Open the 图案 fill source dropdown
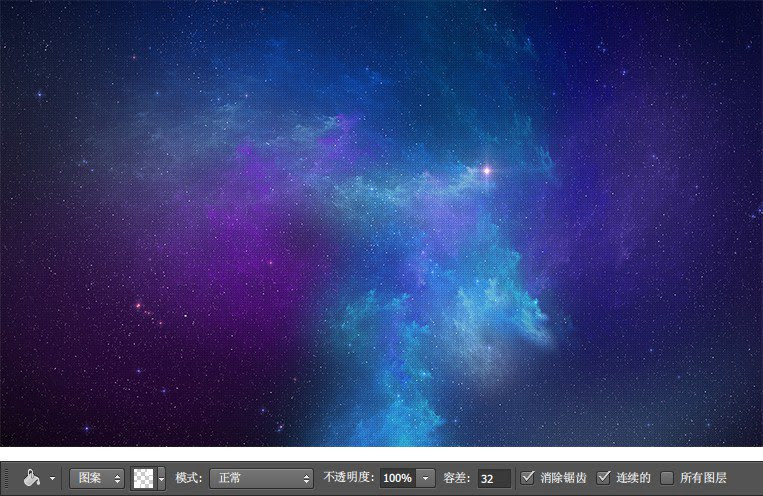The width and height of the screenshot is (763, 496). (x=96, y=478)
